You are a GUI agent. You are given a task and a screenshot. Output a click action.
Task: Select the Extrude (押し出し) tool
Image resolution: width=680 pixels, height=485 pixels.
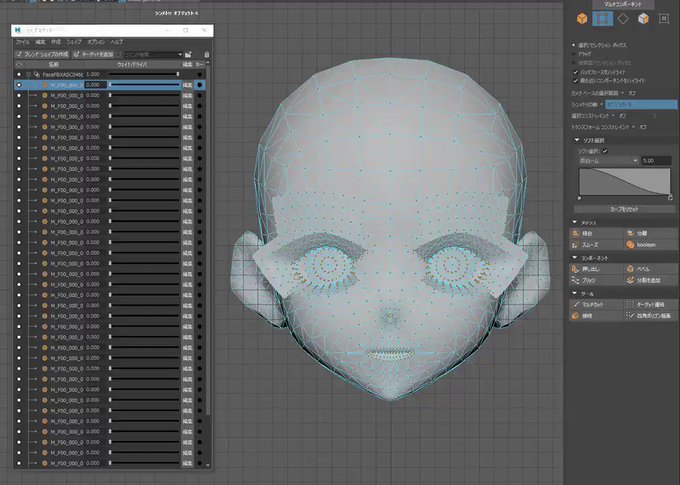click(x=595, y=269)
